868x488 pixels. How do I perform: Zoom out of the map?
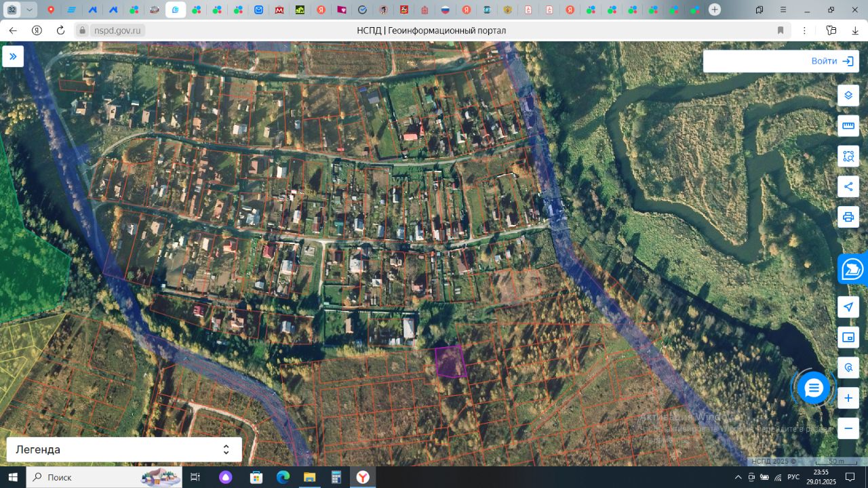click(x=848, y=428)
